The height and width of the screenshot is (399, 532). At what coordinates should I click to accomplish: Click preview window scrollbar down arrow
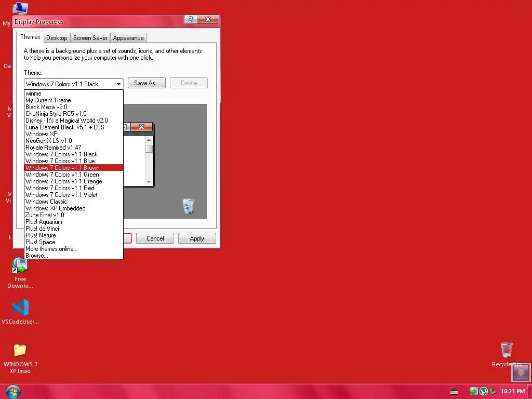click(x=149, y=182)
